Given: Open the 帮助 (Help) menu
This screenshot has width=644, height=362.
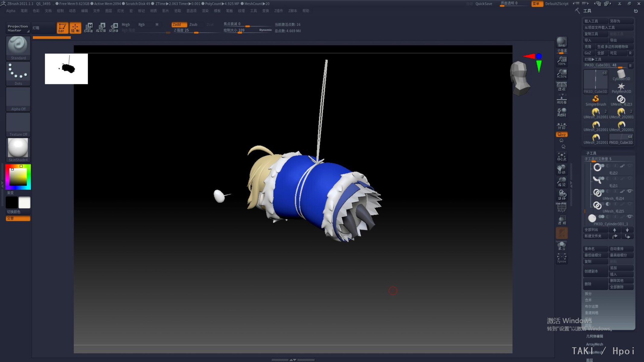Looking at the screenshot, I should 306,11.
